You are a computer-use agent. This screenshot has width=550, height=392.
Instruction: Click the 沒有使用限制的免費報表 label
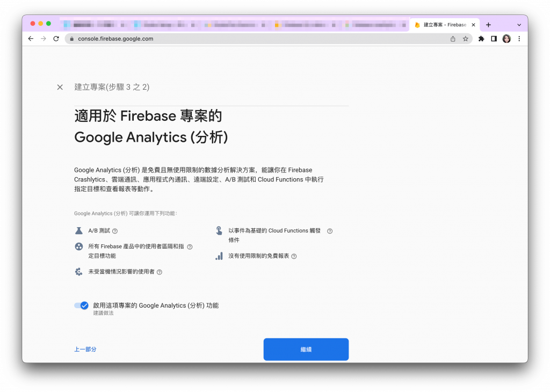pos(259,256)
